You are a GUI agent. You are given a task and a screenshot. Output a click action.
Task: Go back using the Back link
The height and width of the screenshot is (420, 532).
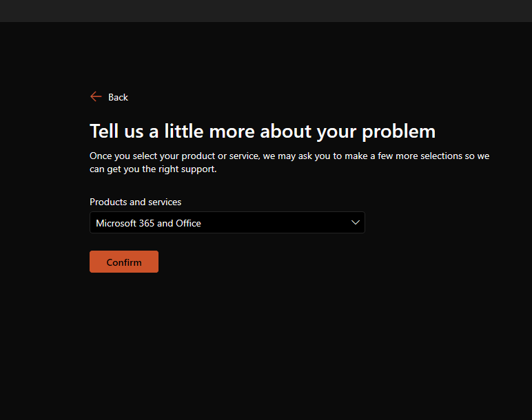coord(110,97)
